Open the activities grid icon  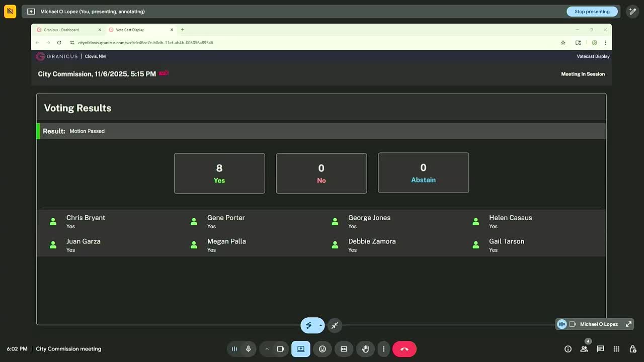click(616, 349)
